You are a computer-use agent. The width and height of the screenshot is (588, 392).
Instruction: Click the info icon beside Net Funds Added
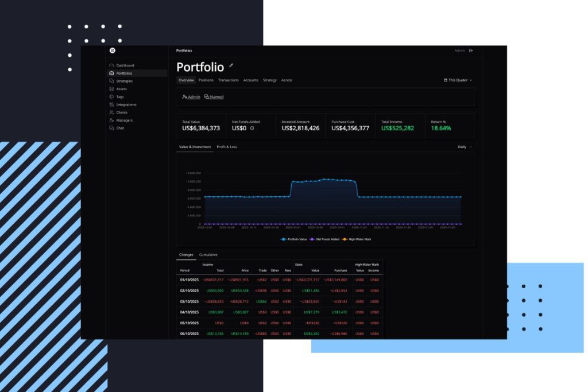[x=252, y=128]
